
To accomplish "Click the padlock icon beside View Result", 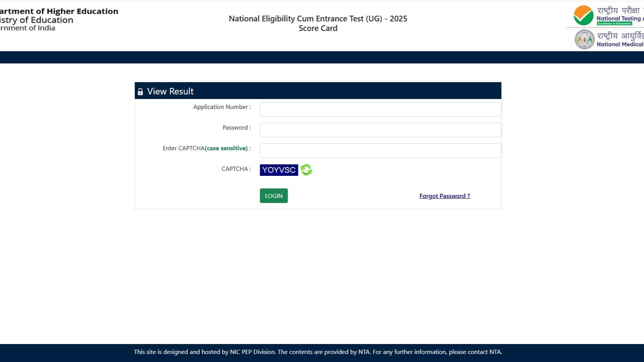I will [x=141, y=91].
